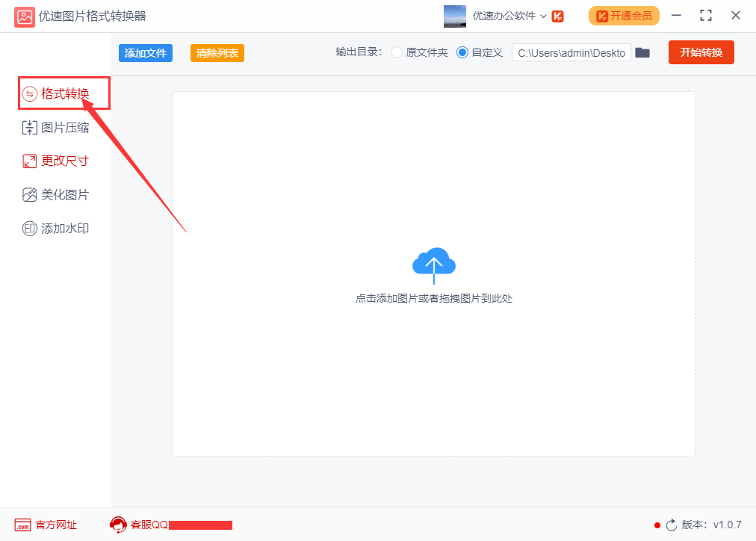Open the 美化图片 sidebar tab
Viewport: 756px width, 541px height.
tap(56, 195)
